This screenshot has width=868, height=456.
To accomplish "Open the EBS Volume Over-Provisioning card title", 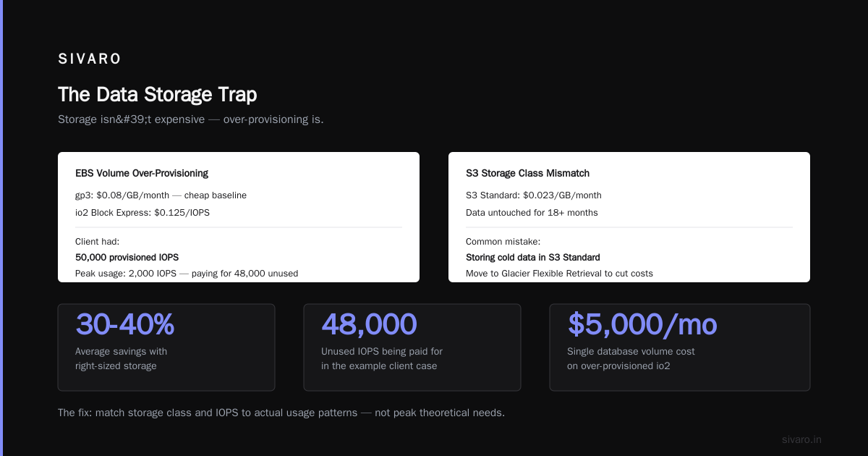I will click(x=142, y=174).
